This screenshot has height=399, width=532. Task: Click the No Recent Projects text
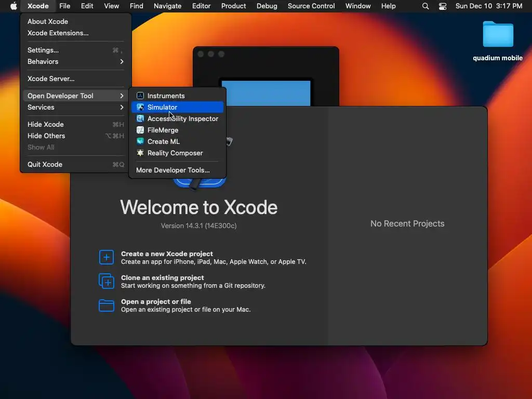click(x=407, y=223)
